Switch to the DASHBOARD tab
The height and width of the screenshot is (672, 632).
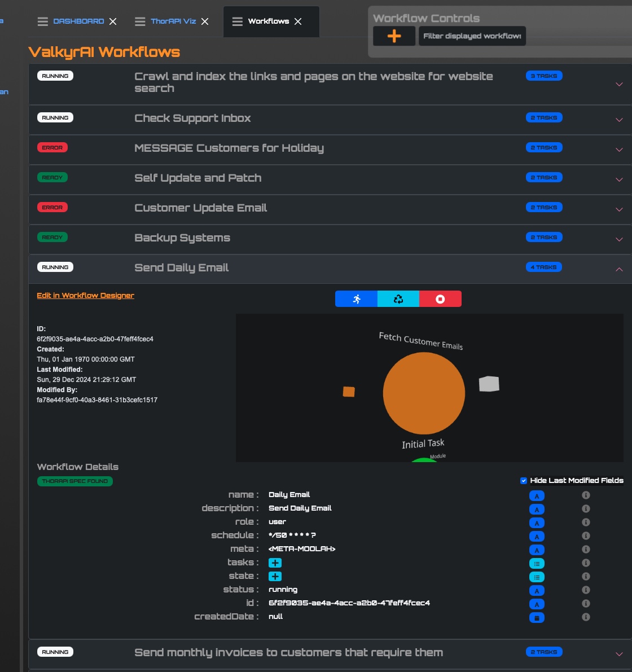pos(78,21)
